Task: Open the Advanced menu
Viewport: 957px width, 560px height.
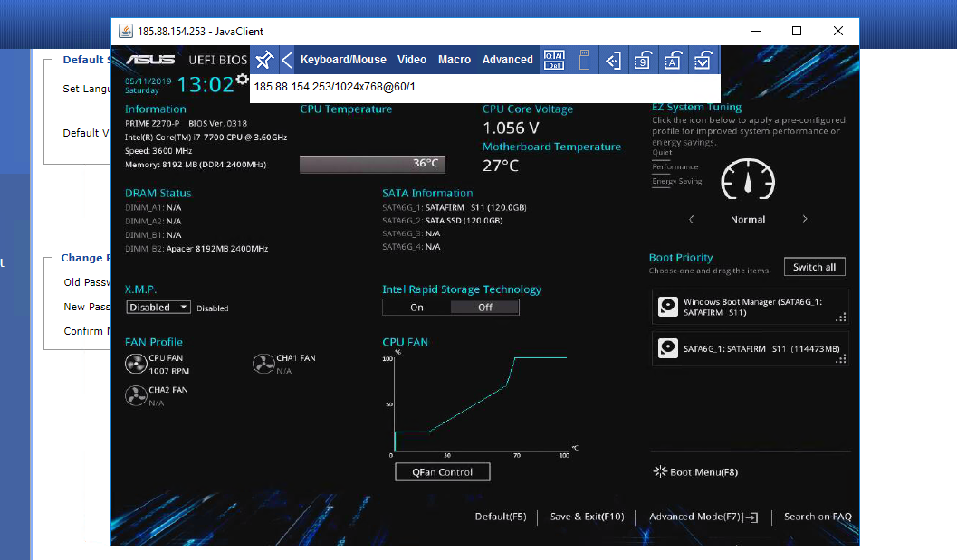Action: coord(507,60)
